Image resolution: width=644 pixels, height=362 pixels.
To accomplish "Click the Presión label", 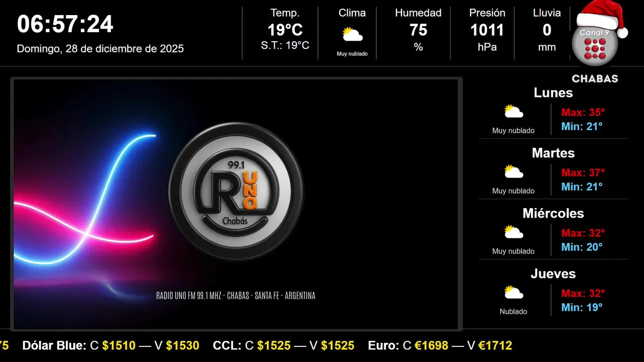I will click(487, 13).
